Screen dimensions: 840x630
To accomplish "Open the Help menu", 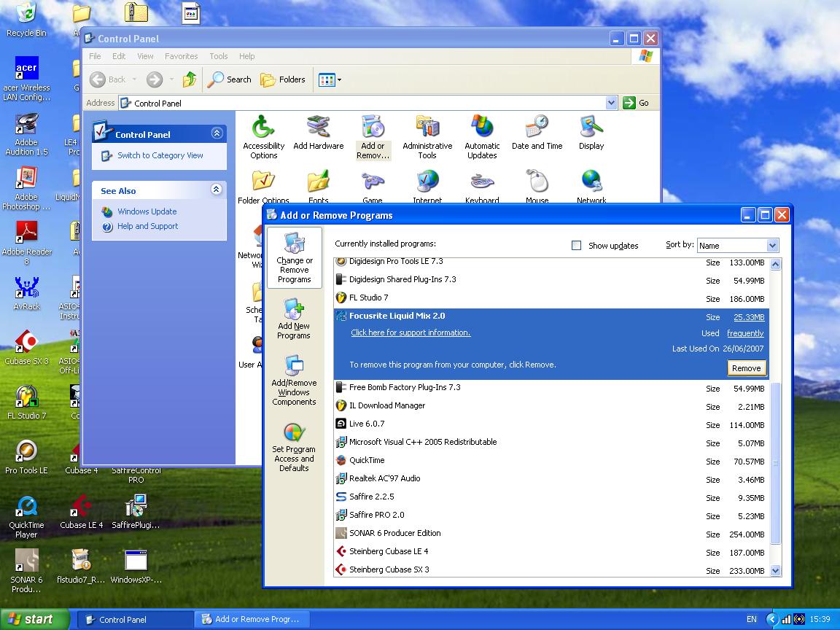I will point(247,56).
